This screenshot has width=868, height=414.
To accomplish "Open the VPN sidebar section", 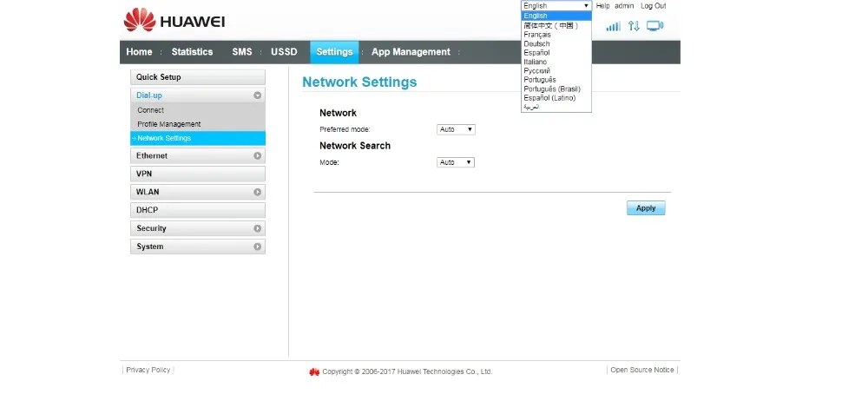I will click(198, 174).
